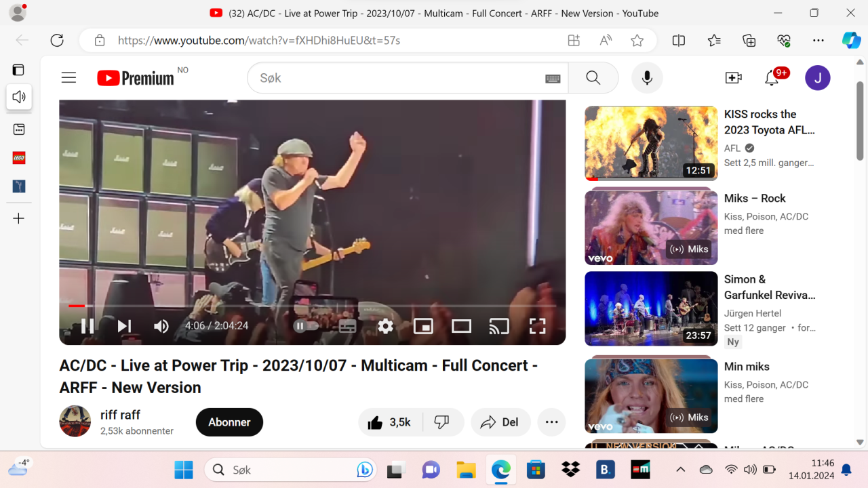Image resolution: width=868 pixels, height=488 pixels.
Task: Click the AC/DC Live at Power Trip title
Action: 298,376
